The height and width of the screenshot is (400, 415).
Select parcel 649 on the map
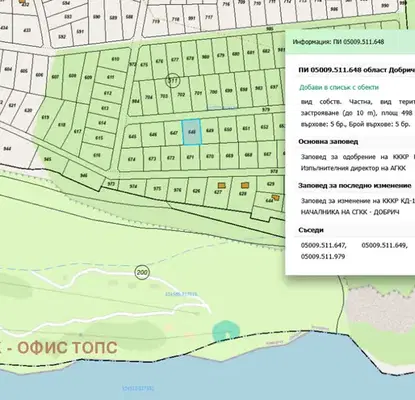click(210, 131)
